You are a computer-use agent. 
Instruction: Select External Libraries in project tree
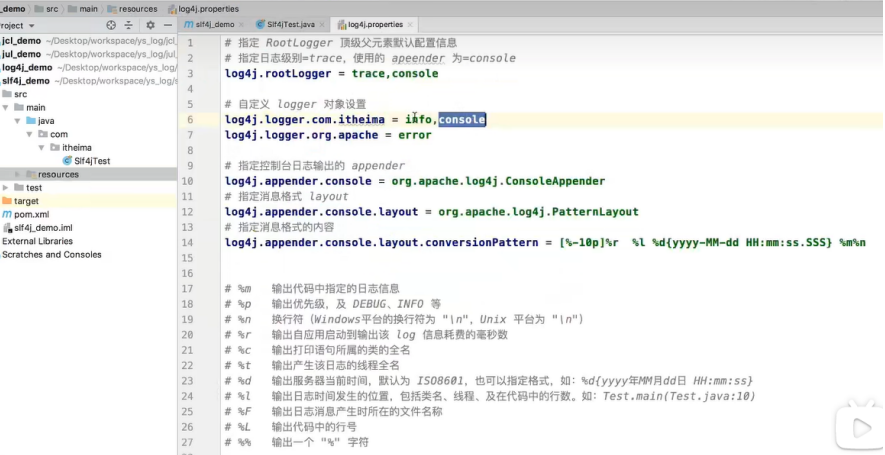37,241
